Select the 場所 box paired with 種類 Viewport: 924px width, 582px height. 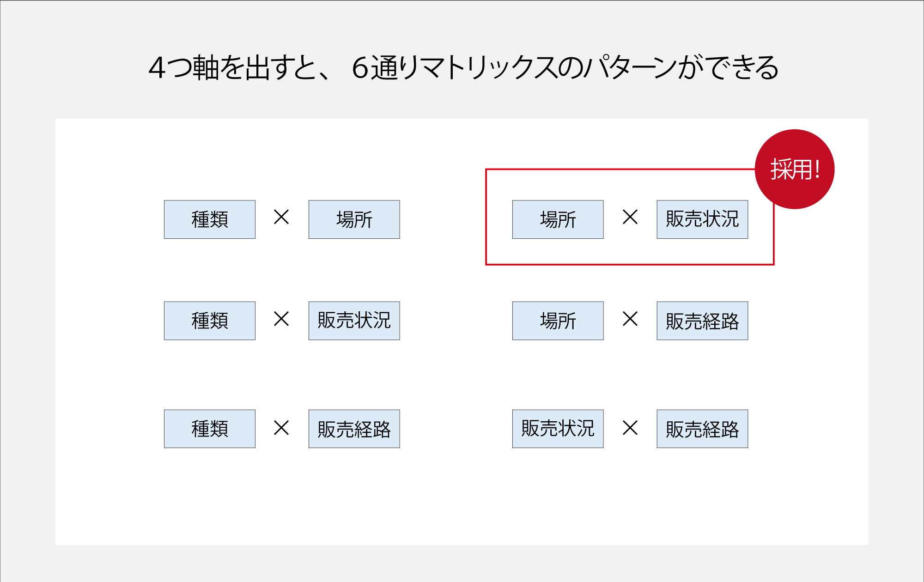coord(354,219)
